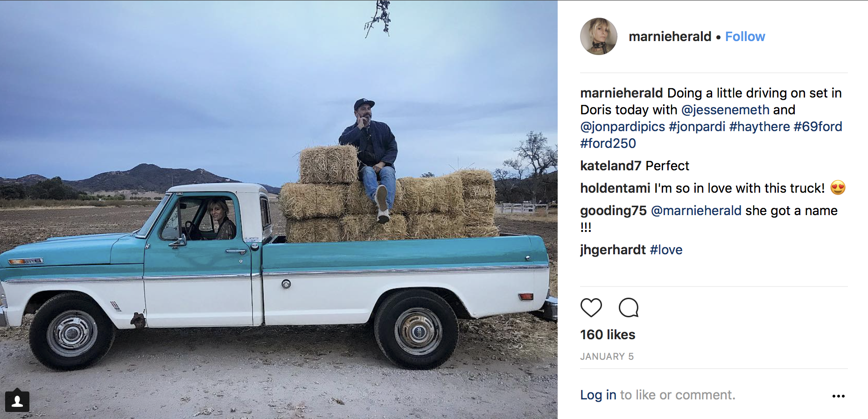Open the #haythere hashtag
This screenshot has height=419, width=868.
pos(759,126)
